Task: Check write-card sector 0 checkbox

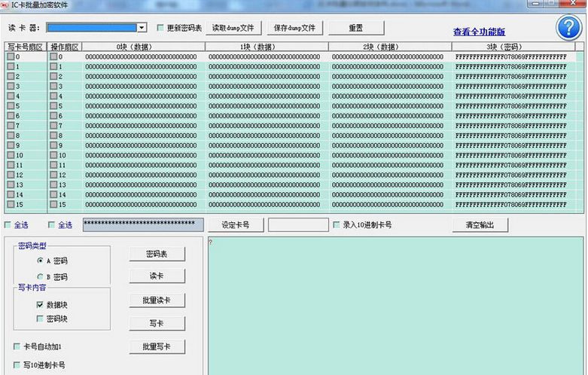Action: tap(11, 57)
